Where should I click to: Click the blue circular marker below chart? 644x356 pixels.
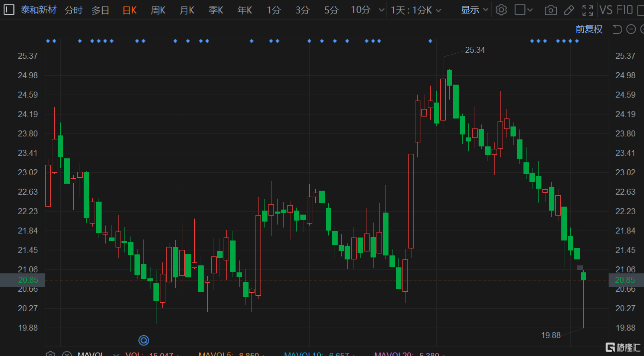[x=143, y=341]
